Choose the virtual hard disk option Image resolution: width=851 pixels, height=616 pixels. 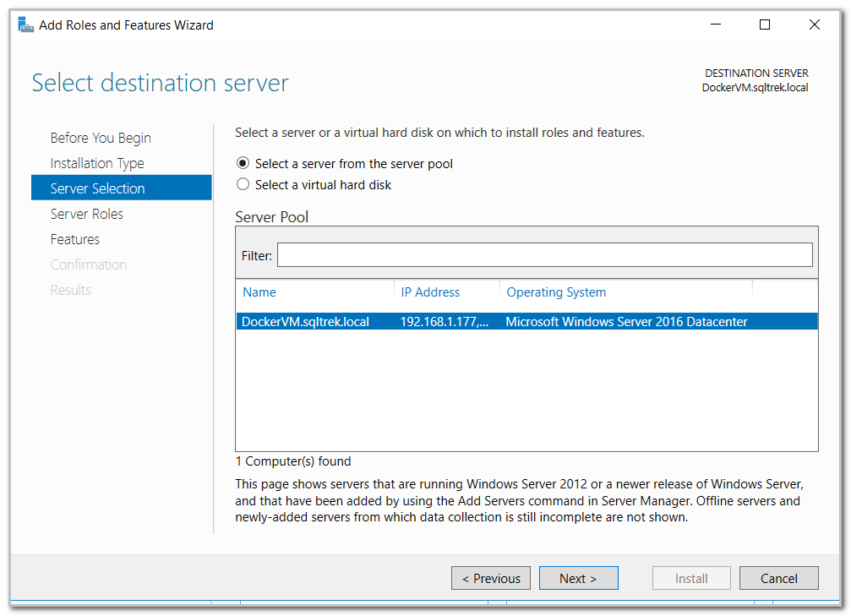[243, 184]
